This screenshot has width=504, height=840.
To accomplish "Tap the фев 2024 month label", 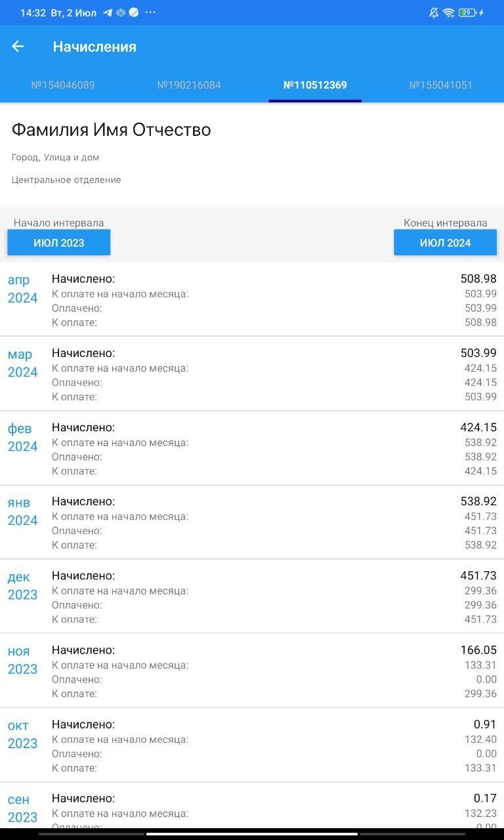I will [22, 438].
